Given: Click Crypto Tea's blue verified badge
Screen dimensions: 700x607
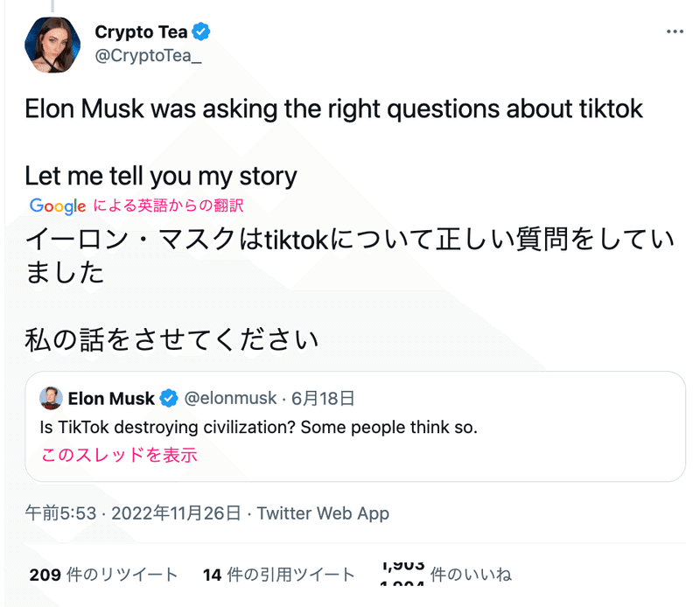Looking at the screenshot, I should pos(201,31).
